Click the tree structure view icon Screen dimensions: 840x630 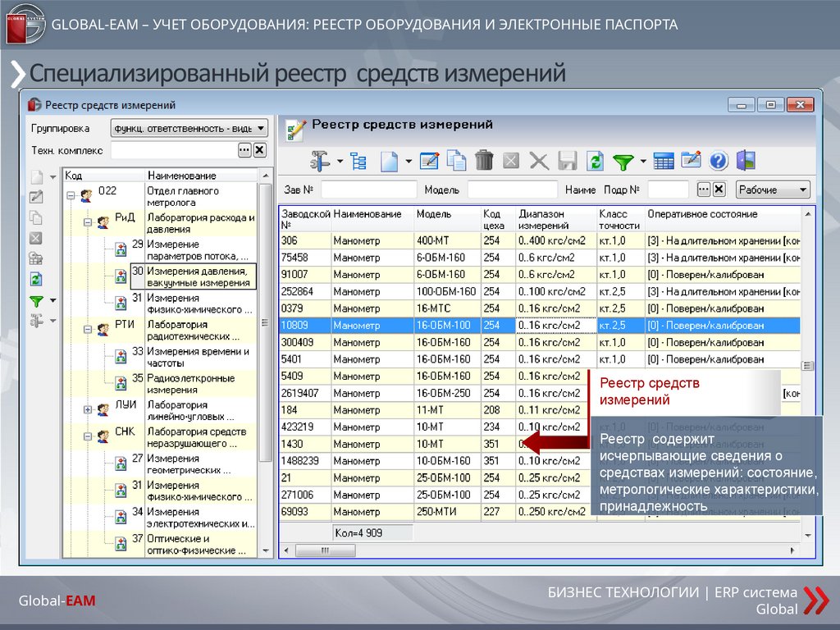pyautogui.click(x=358, y=161)
